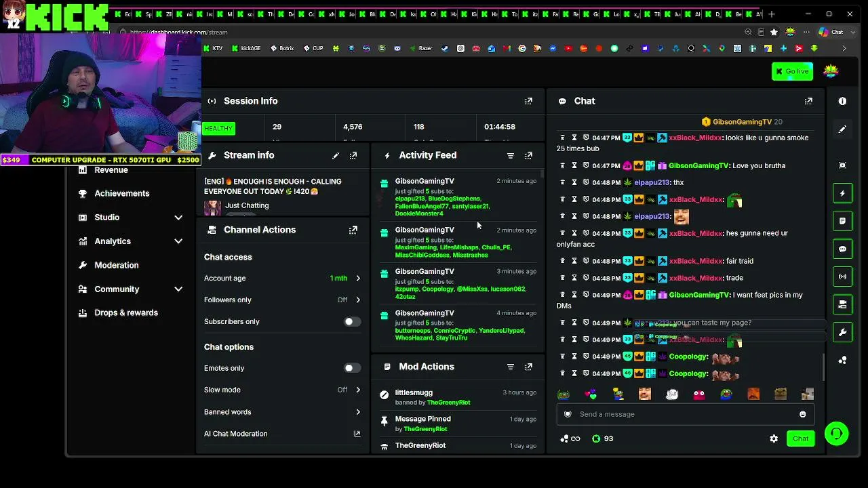The height and width of the screenshot is (488, 868).
Task: Open the Mod Actions filter icon
Action: pyautogui.click(x=511, y=367)
